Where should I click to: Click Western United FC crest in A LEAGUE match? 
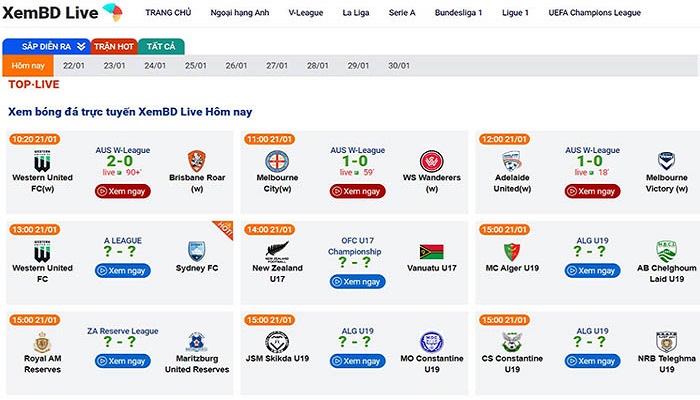pyautogui.click(x=42, y=251)
